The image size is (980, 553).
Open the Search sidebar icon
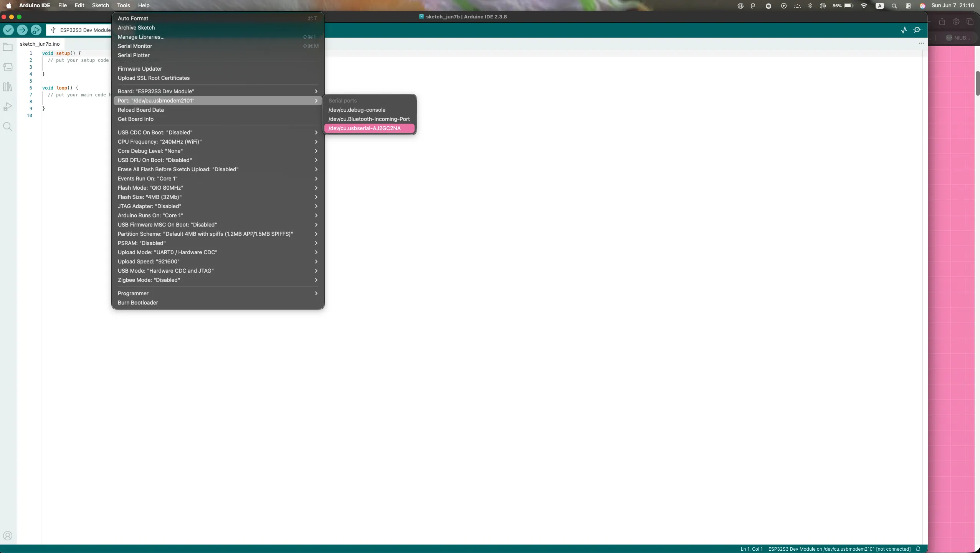(x=8, y=127)
